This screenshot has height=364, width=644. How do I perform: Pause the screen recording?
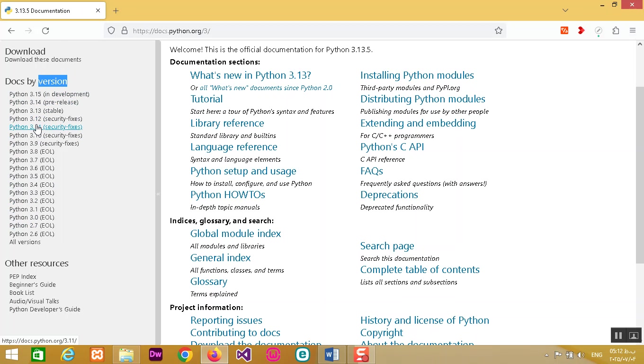618,336
